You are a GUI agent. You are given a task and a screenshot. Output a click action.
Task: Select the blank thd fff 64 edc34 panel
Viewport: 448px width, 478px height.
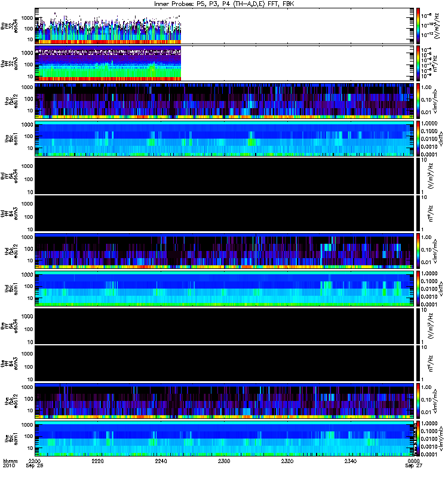(225, 176)
